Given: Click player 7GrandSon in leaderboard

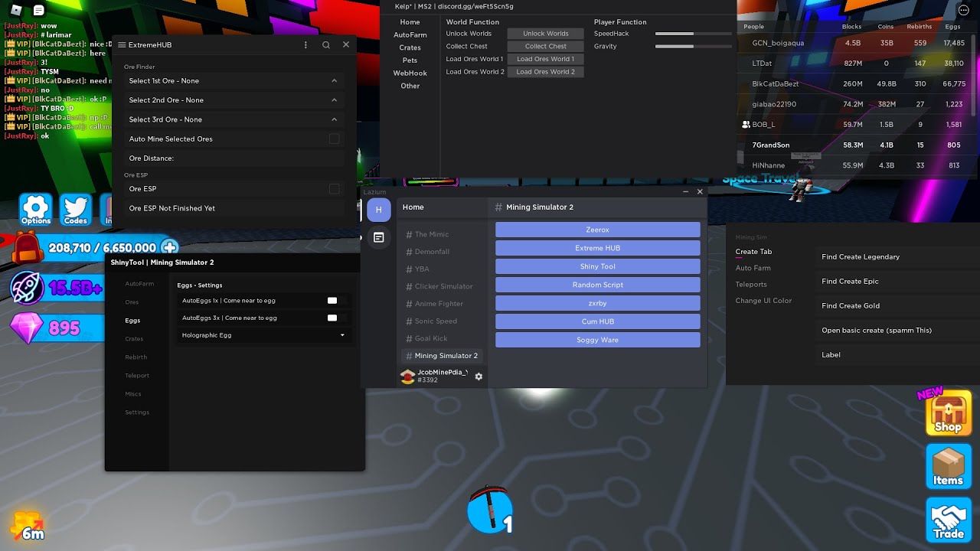Looking at the screenshot, I should click(771, 145).
